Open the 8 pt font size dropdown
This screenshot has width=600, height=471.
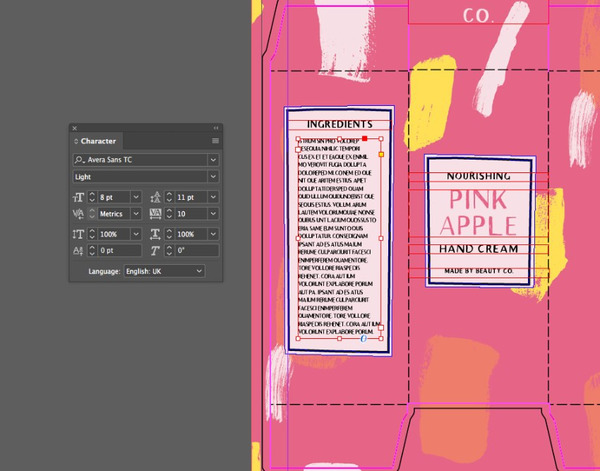[136, 197]
